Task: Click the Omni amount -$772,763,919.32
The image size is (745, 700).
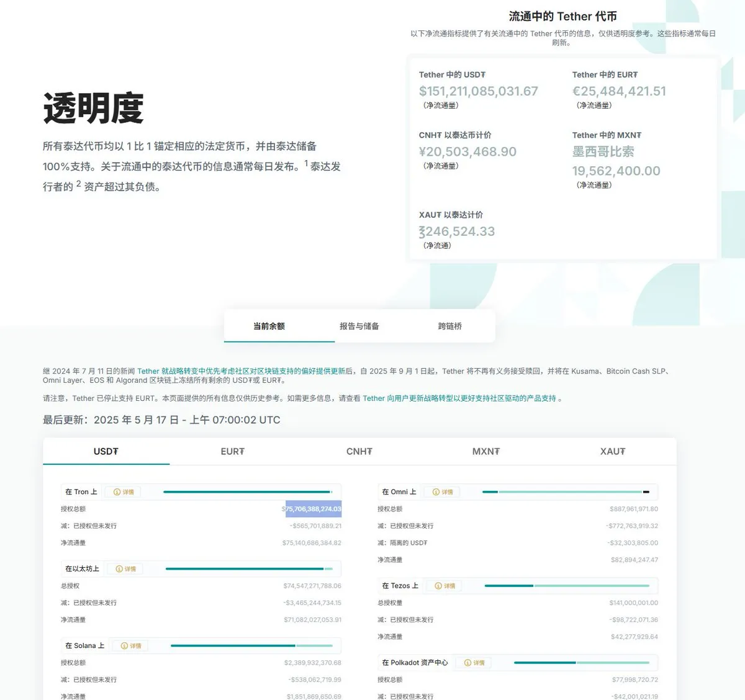Action: (632, 526)
